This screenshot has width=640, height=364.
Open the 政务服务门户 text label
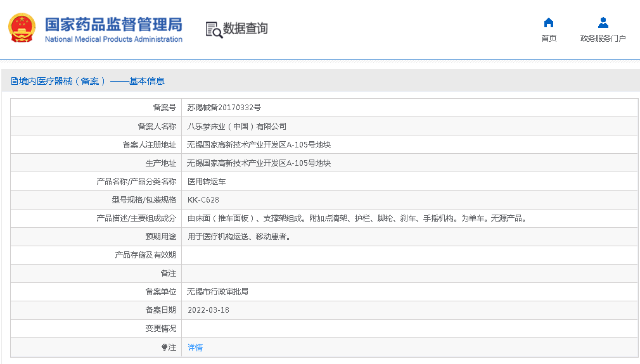click(x=603, y=39)
